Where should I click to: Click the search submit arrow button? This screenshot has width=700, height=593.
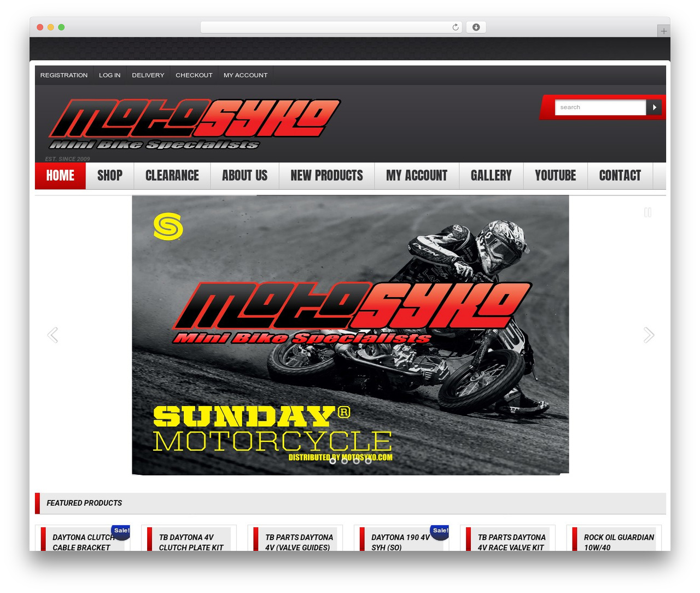tap(654, 107)
